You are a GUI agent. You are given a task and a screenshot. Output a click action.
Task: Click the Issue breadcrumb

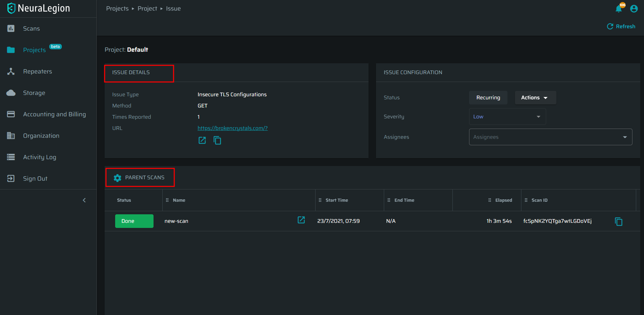point(173,9)
